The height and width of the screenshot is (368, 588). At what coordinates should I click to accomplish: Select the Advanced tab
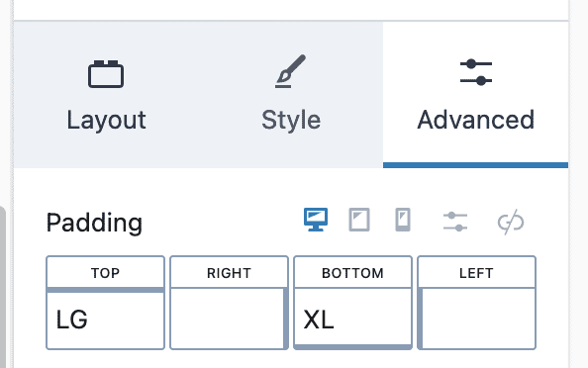pyautogui.click(x=475, y=95)
